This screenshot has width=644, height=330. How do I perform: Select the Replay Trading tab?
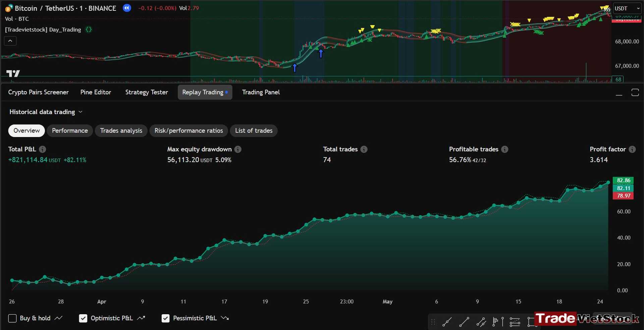205,92
